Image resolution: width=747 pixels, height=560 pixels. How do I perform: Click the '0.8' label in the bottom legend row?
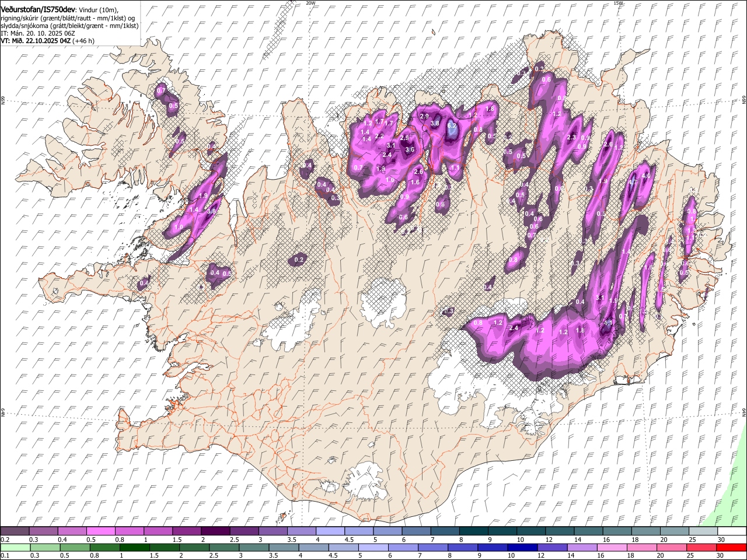pos(95,556)
